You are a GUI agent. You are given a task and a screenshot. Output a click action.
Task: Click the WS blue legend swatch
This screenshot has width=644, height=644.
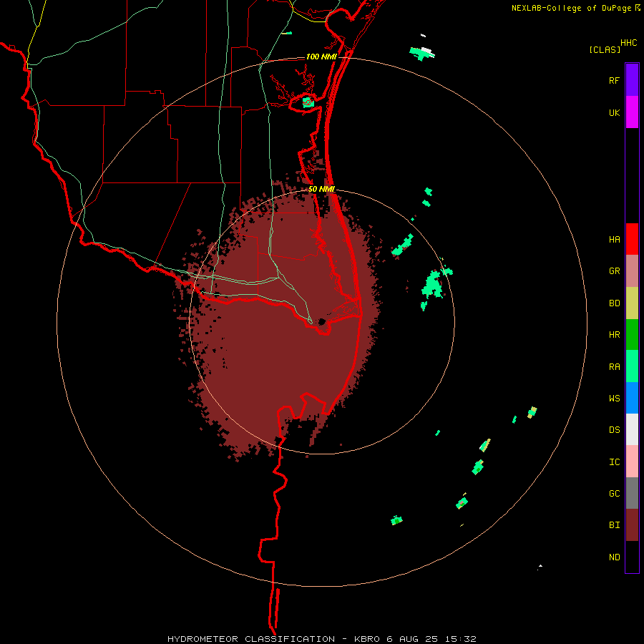pyautogui.click(x=632, y=398)
